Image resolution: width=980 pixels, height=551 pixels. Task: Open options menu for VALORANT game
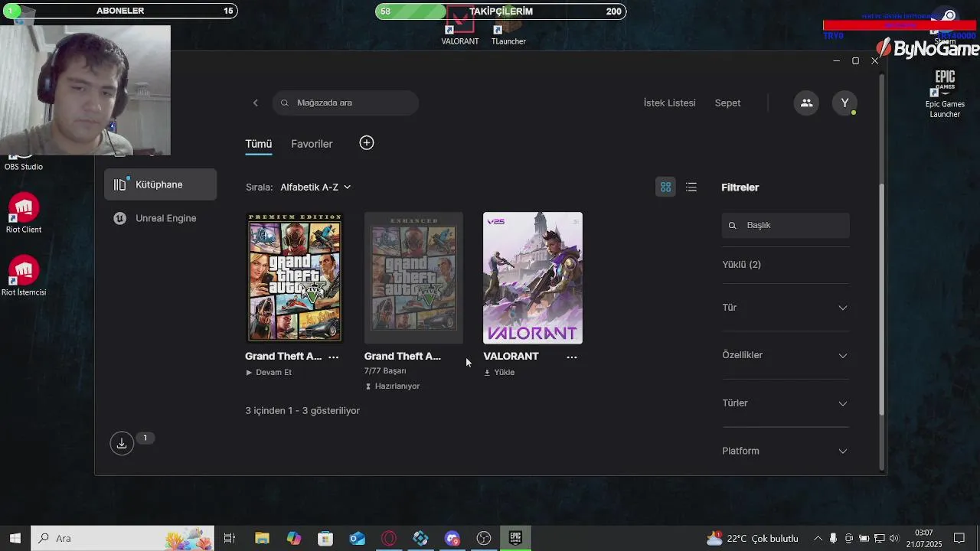572,357
